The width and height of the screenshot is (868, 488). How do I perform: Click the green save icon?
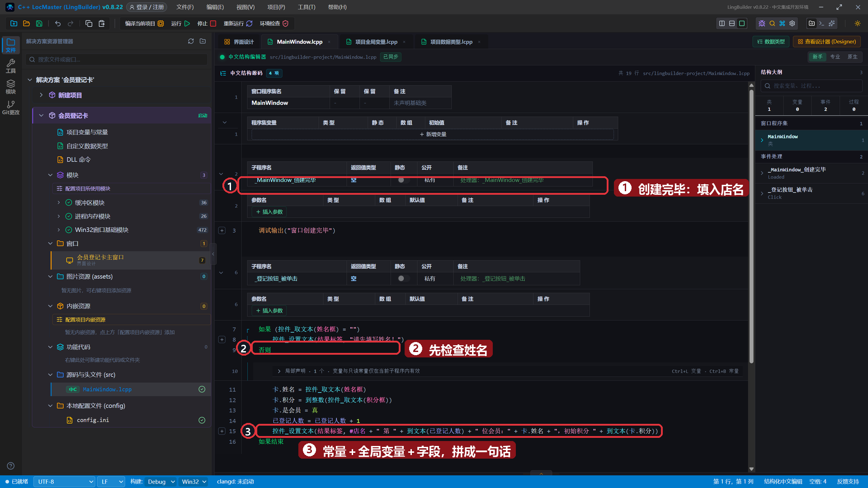click(x=39, y=23)
